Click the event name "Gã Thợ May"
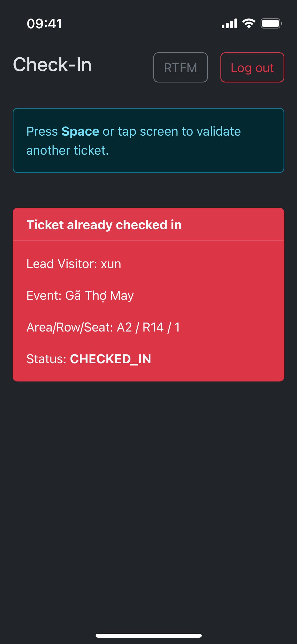The height and width of the screenshot is (644, 297). pyautogui.click(x=99, y=296)
